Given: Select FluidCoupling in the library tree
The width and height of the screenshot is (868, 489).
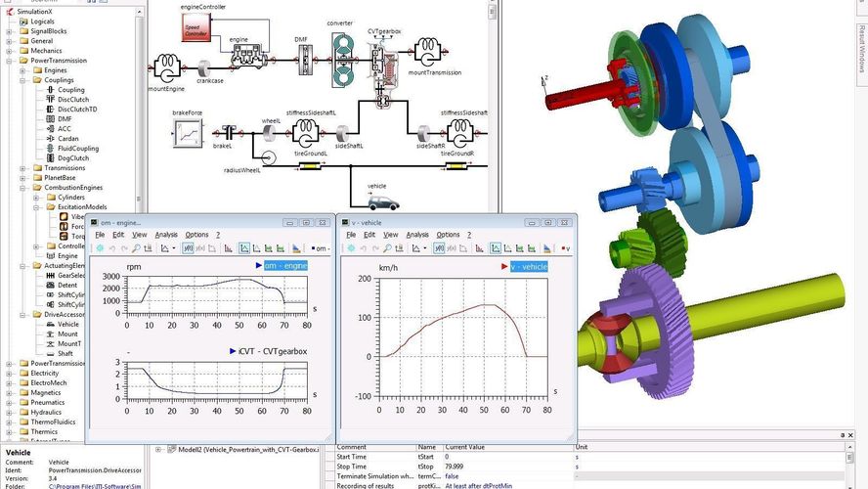Looking at the screenshot, I should (x=78, y=149).
